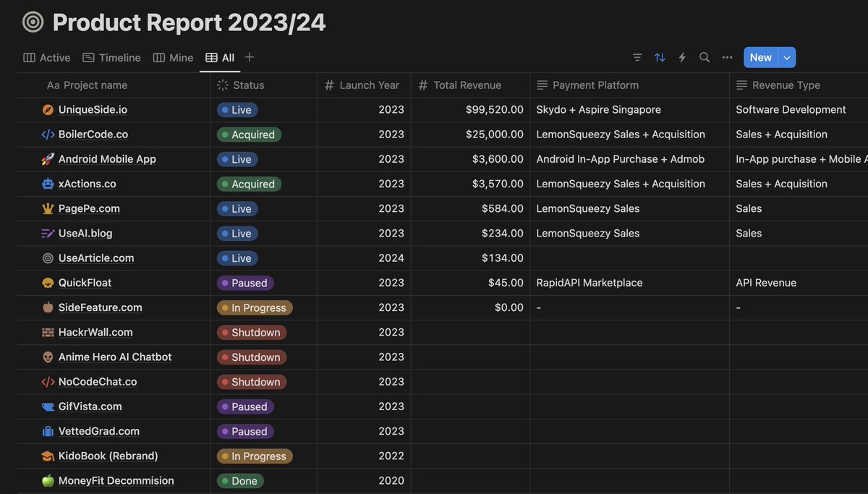Click the In Progress tag of SideFeature.com

[255, 307]
